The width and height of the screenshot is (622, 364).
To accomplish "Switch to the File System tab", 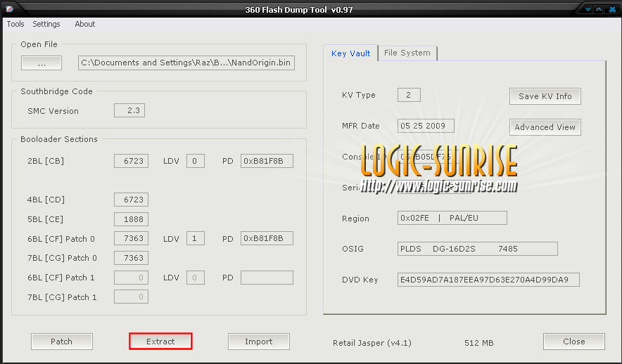I will [407, 53].
